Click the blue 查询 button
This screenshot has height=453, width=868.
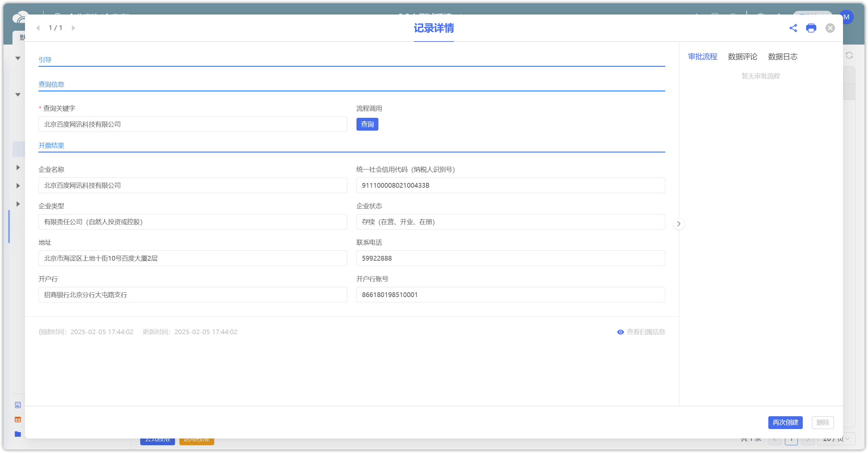tap(367, 124)
